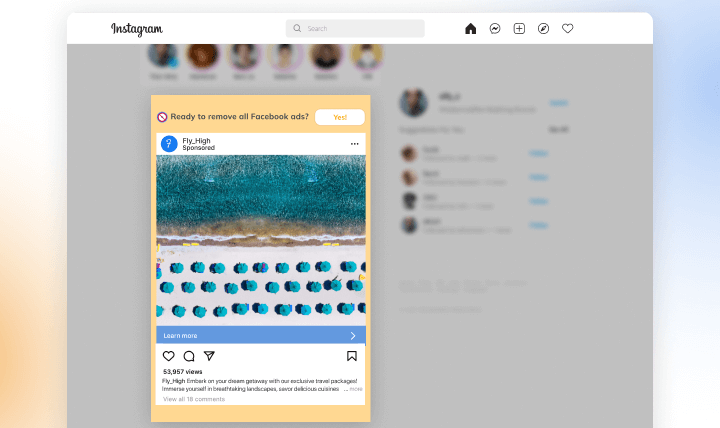This screenshot has height=428, width=720.
Task: Open the Explore compass icon
Action: [x=543, y=28]
